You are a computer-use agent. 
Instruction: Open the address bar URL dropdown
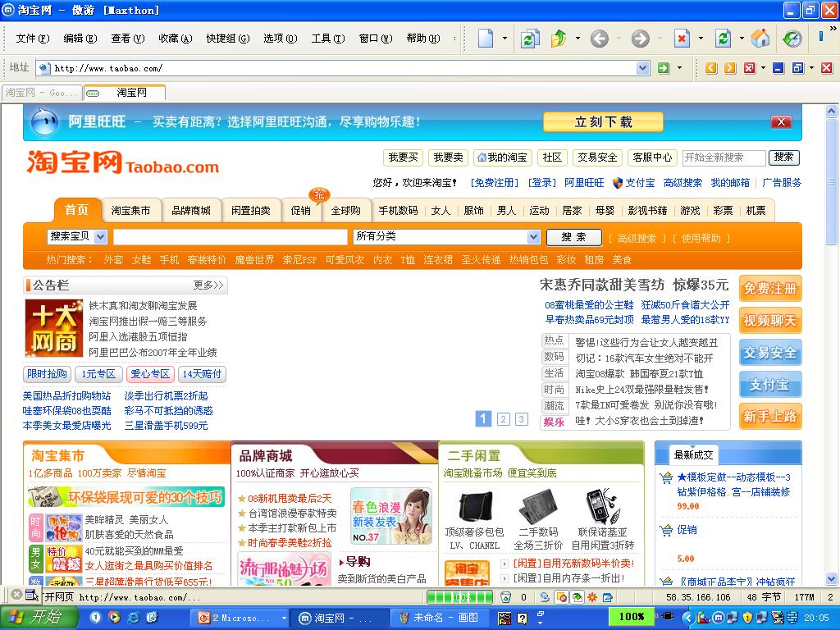point(643,68)
